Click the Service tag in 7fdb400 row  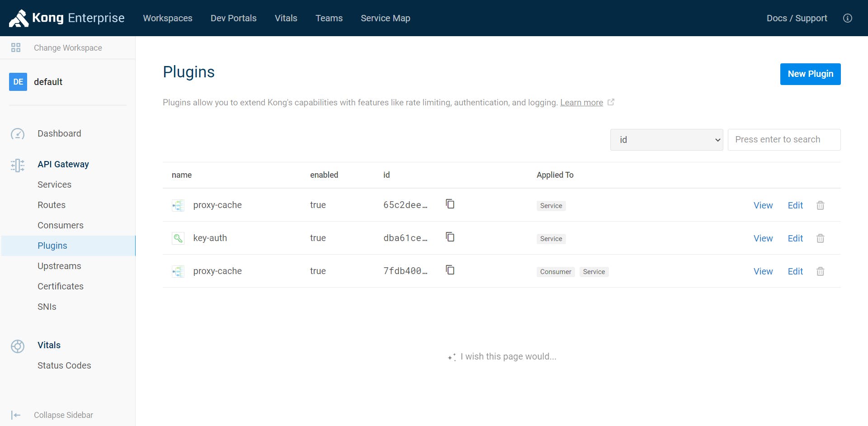[594, 272]
